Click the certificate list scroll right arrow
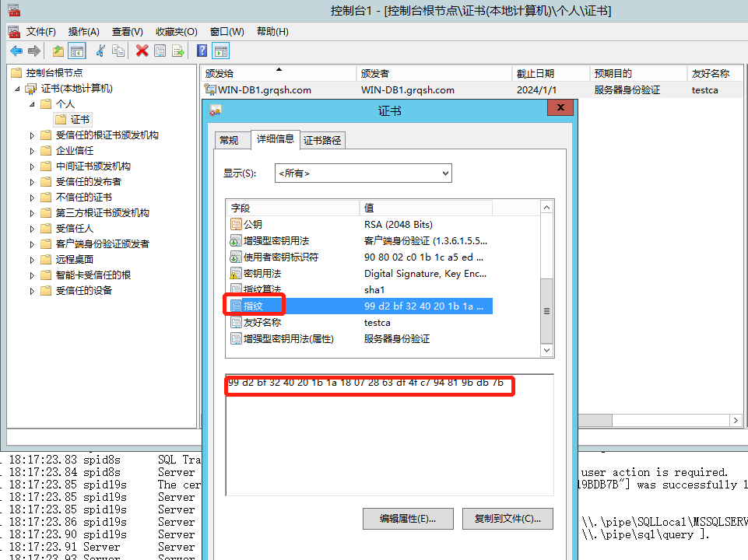The image size is (748, 560). tap(736, 420)
